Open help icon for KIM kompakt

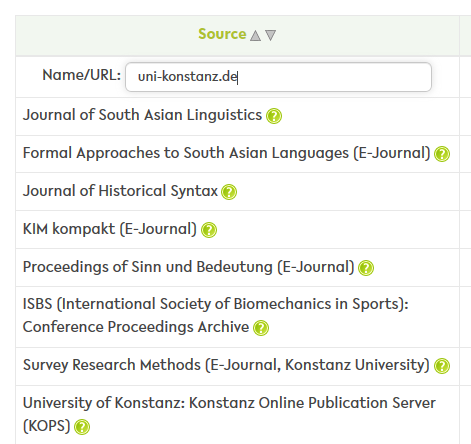point(209,230)
